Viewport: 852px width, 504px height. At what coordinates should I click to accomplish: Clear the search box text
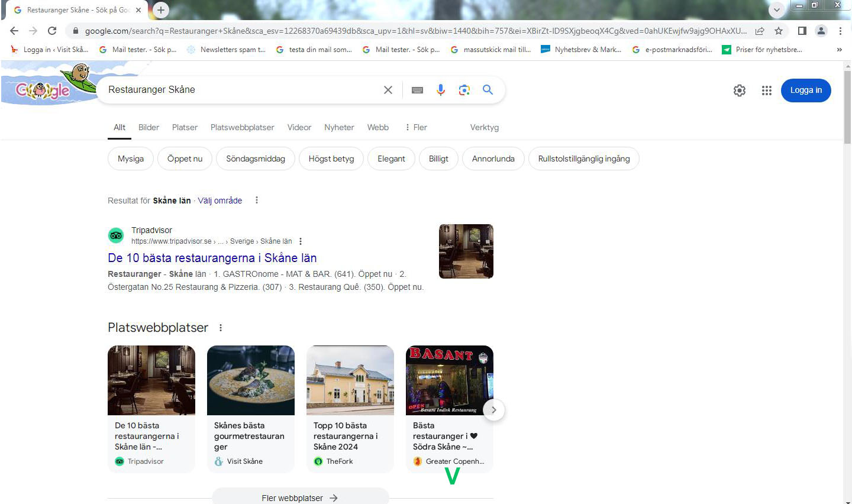tap(388, 90)
